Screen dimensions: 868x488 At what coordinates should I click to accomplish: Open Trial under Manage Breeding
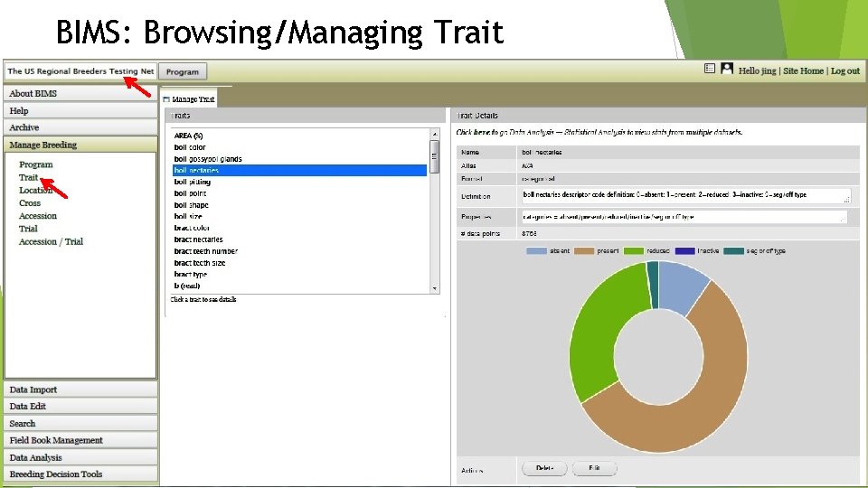pos(28,229)
